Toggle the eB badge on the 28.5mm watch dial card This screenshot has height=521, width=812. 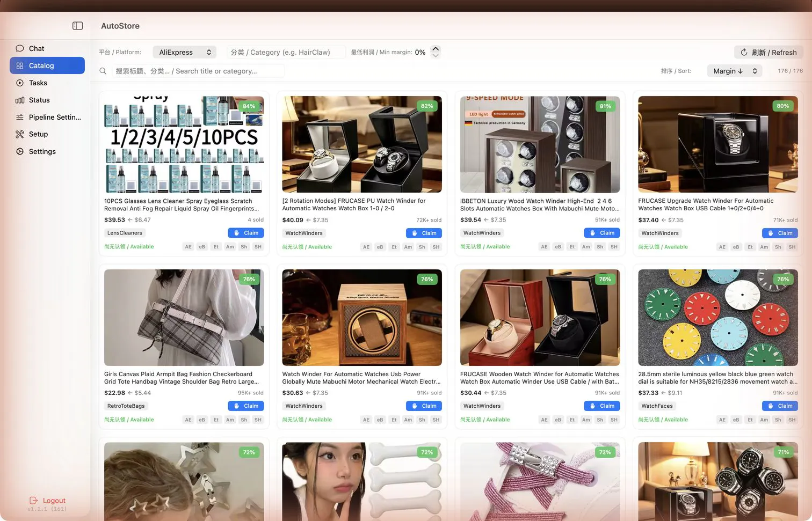pos(736,420)
